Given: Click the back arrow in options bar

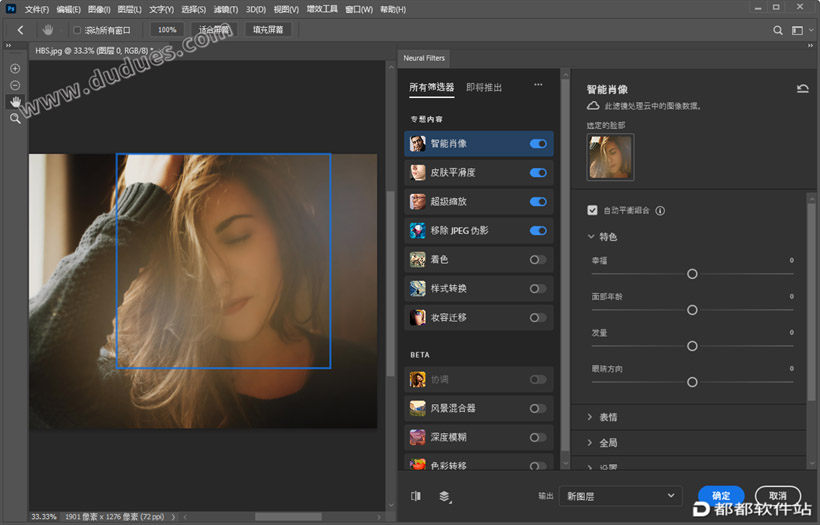Looking at the screenshot, I should 20,30.
